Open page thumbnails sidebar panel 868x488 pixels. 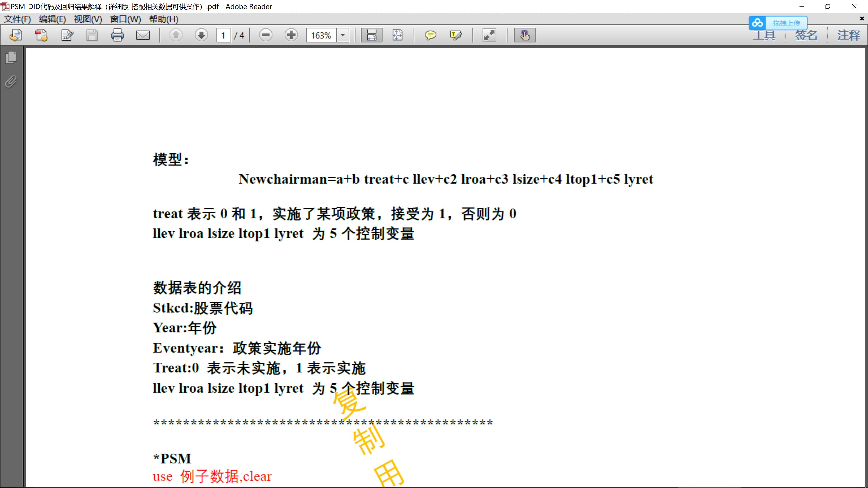(x=11, y=58)
